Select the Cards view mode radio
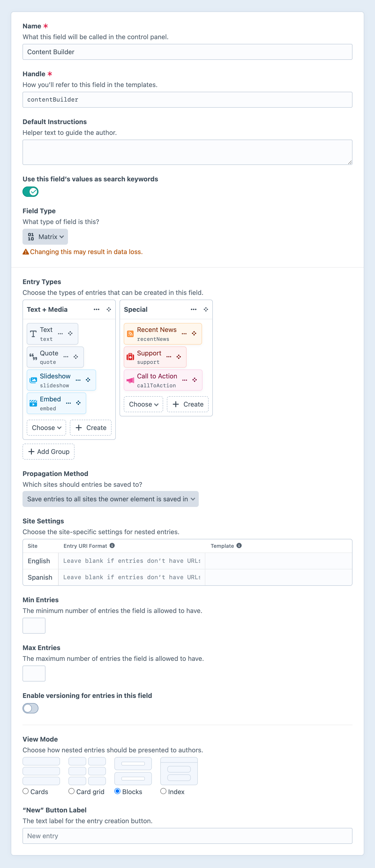375x868 pixels. tap(26, 791)
